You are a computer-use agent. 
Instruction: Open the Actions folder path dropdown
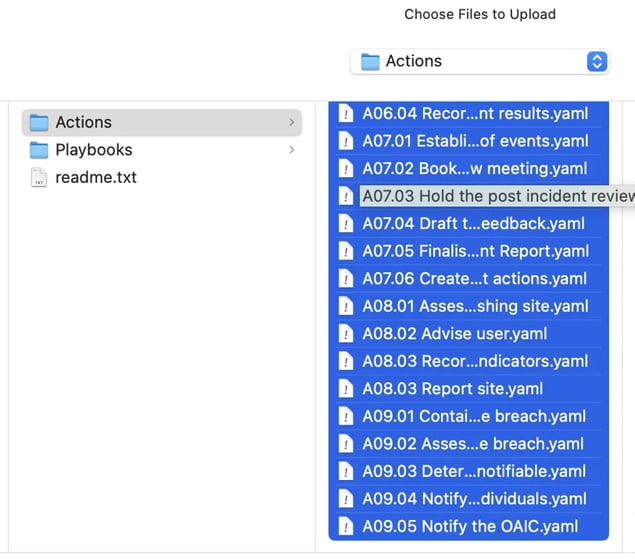pyautogui.click(x=479, y=62)
